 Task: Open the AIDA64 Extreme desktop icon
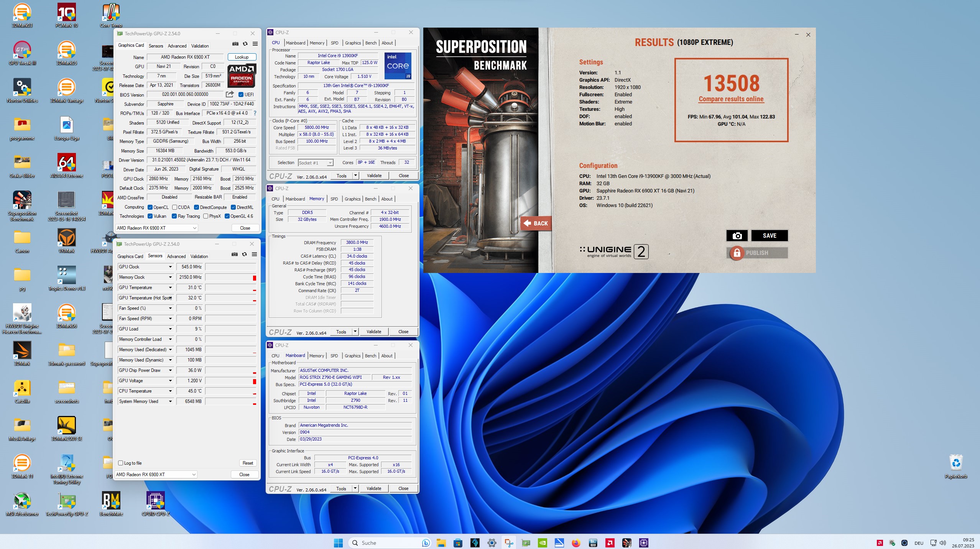(66, 166)
